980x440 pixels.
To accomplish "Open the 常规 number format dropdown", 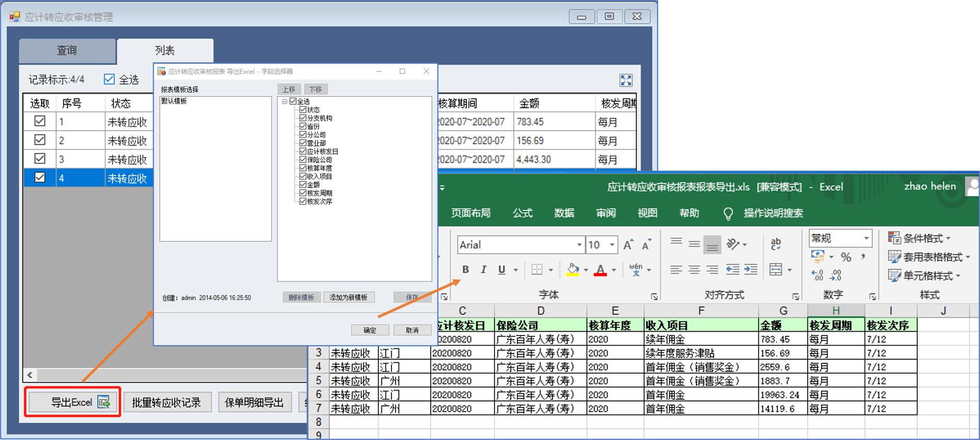I will (866, 239).
